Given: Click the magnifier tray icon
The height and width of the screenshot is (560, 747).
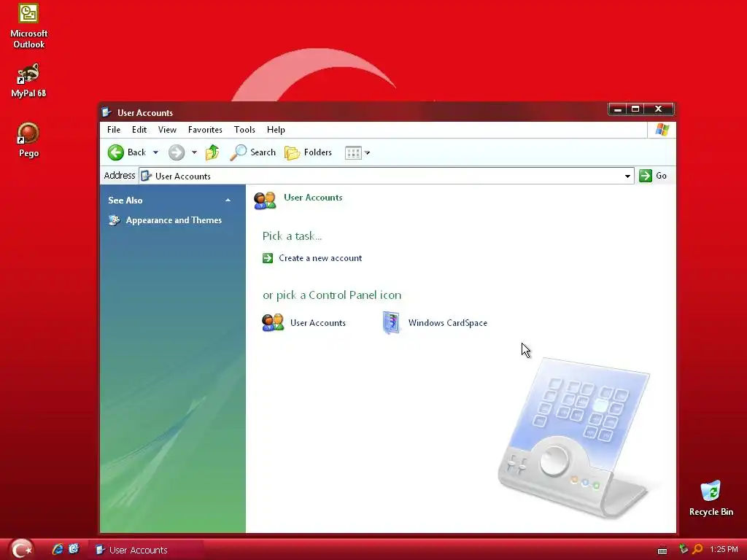Looking at the screenshot, I should 697,549.
